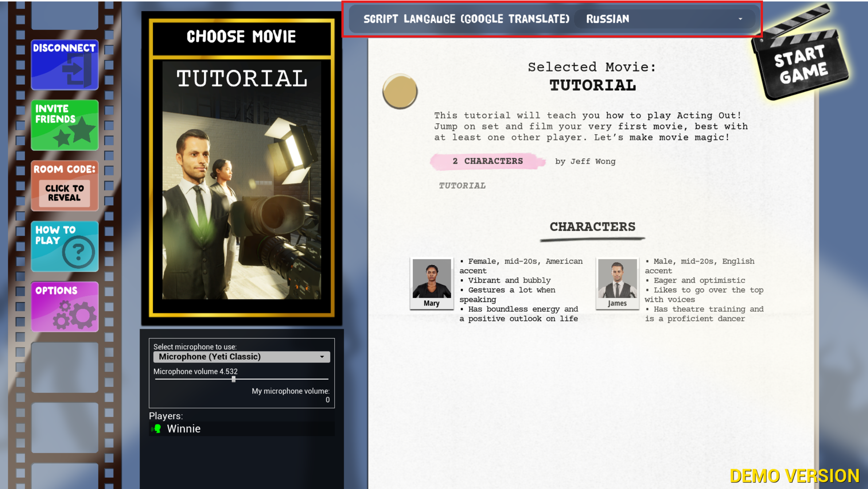Click the Start Game clapperboard

tap(800, 58)
